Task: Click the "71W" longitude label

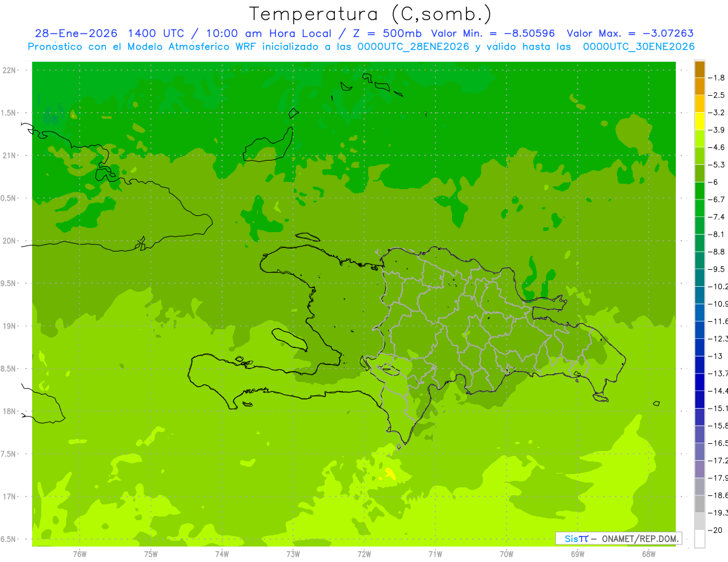Action: point(435,554)
